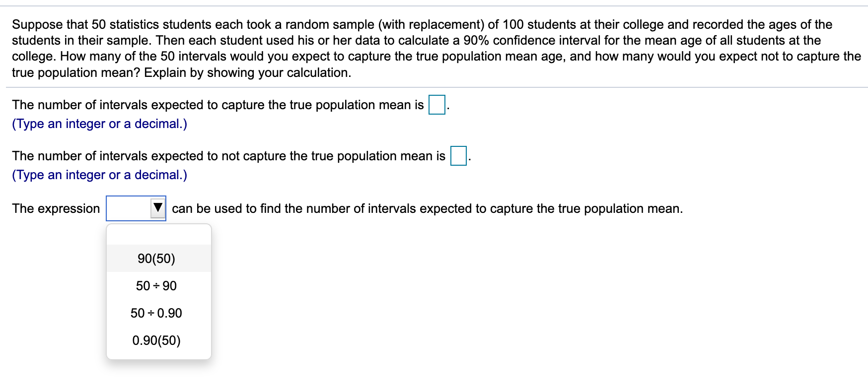Click the black dropdown triangle icon
Image resolution: width=868 pixels, height=388 pixels.
point(157,208)
